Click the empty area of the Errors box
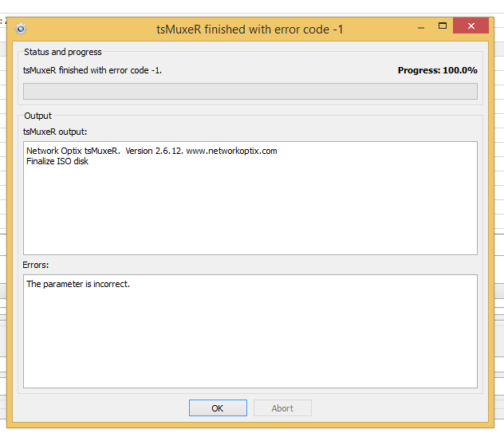The height and width of the screenshot is (437, 504). click(x=250, y=343)
